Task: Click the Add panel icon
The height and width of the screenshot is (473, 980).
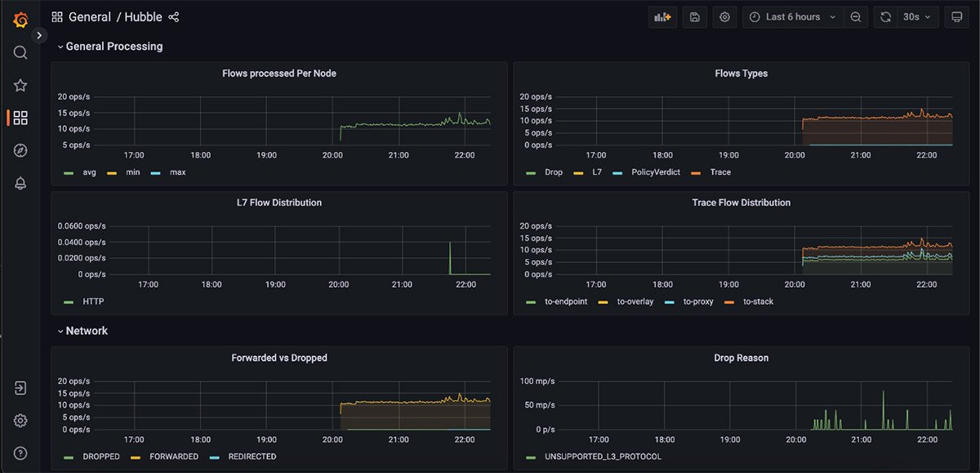Action: click(x=662, y=17)
